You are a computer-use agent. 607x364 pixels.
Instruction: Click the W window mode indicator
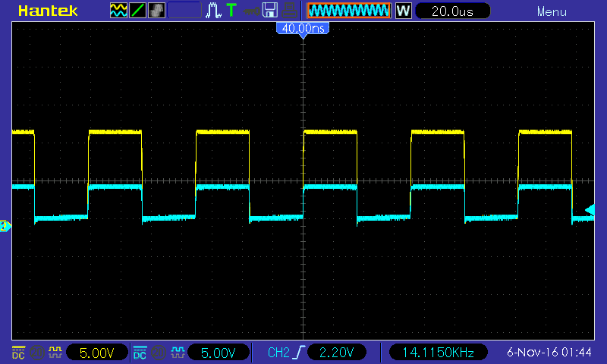click(403, 11)
